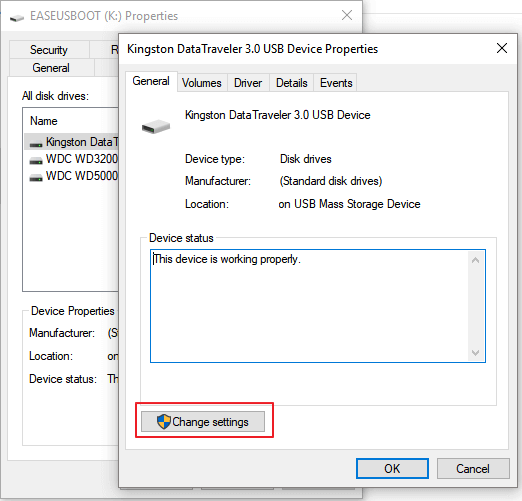
Task: Select the Kingston Data row in All disk drives
Action: click(x=71, y=142)
